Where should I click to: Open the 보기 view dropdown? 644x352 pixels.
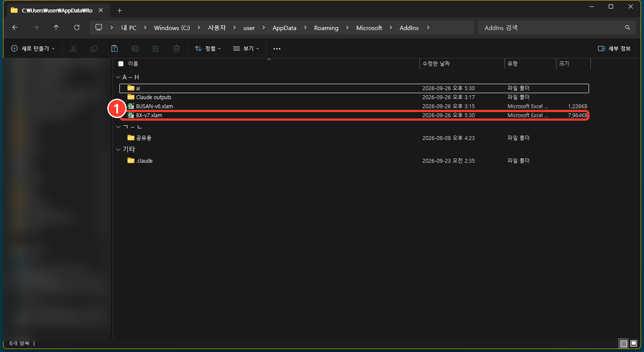(x=246, y=49)
